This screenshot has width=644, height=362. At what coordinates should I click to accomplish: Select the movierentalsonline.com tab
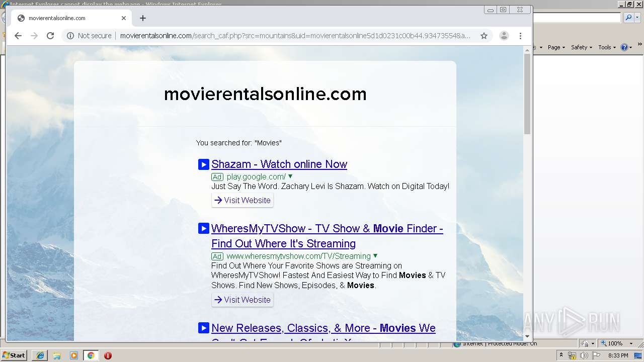[x=71, y=18]
